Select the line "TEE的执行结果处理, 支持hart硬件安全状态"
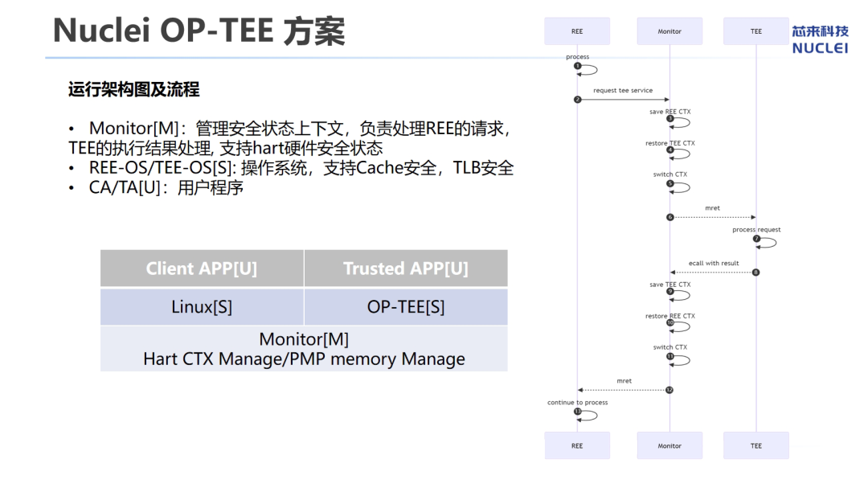868x488 pixels. tap(225, 149)
